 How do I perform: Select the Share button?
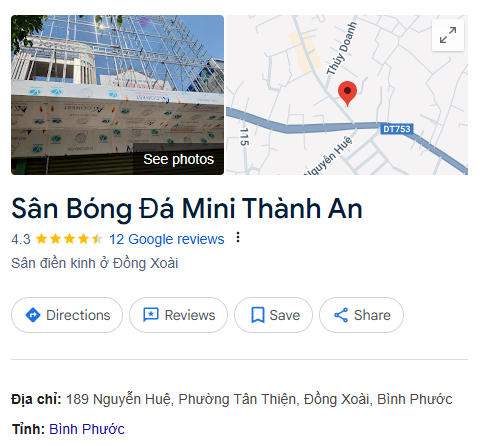click(x=361, y=315)
